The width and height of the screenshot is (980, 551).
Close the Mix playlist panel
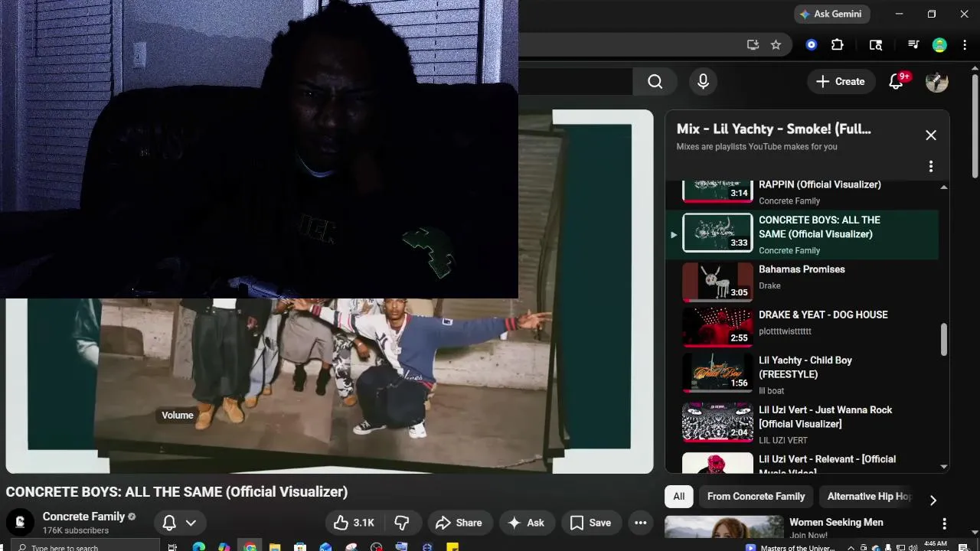[931, 135]
